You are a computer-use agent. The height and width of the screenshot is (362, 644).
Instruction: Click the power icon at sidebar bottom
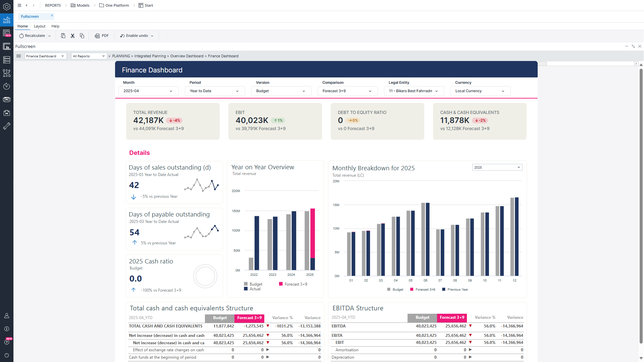pos(7,355)
